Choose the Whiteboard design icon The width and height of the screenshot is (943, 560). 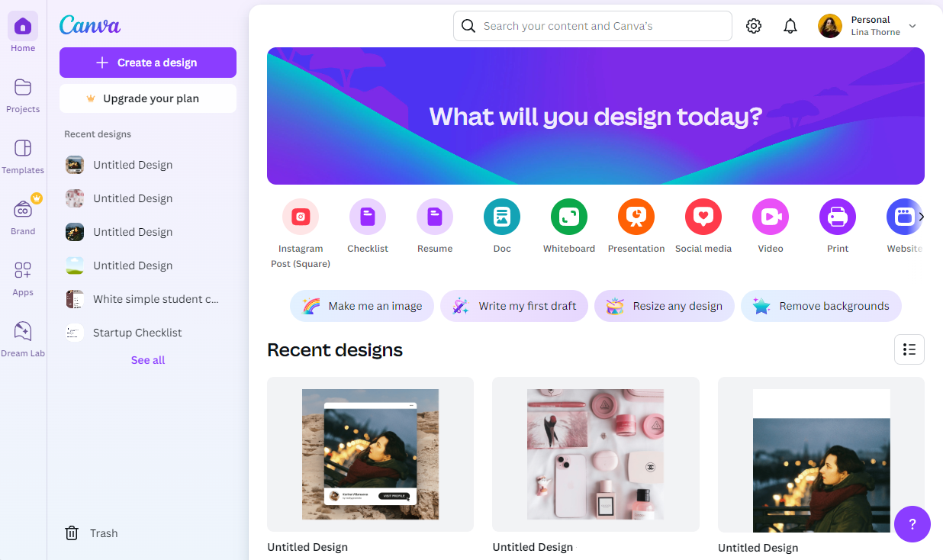pos(569,217)
